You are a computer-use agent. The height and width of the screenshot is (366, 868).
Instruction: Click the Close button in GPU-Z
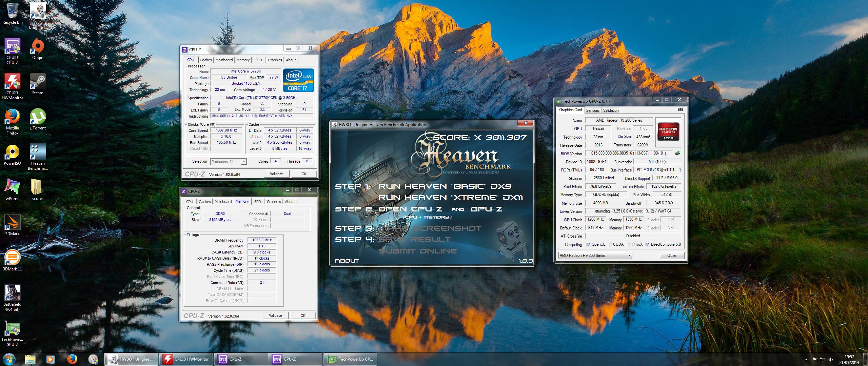click(x=672, y=256)
